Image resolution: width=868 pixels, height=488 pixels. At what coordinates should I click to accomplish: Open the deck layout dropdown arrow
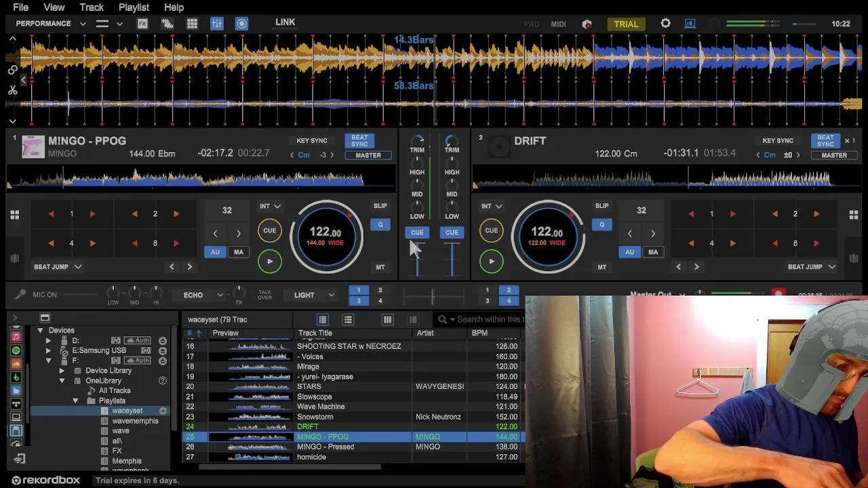coord(119,24)
